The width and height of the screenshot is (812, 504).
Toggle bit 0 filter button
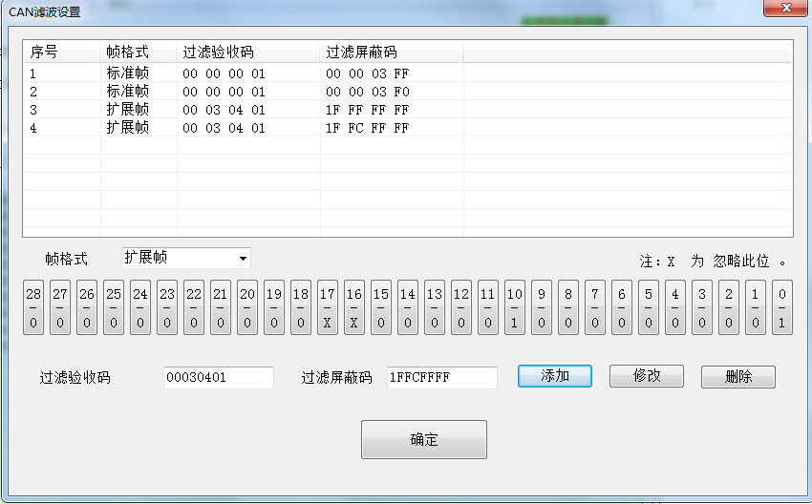click(782, 308)
